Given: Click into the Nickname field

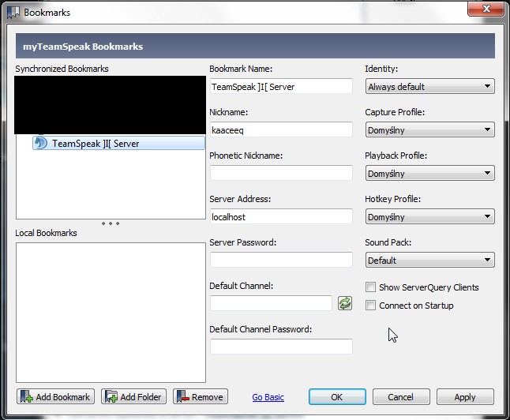Looking at the screenshot, I should click(x=281, y=129).
